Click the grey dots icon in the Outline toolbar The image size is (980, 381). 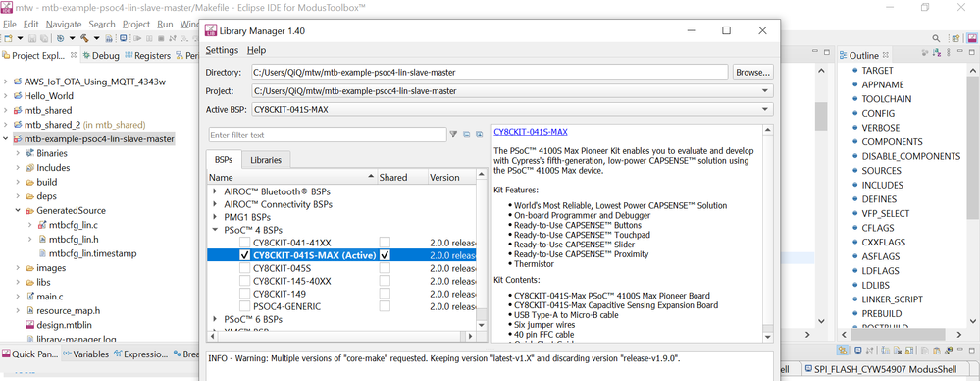tap(925, 53)
